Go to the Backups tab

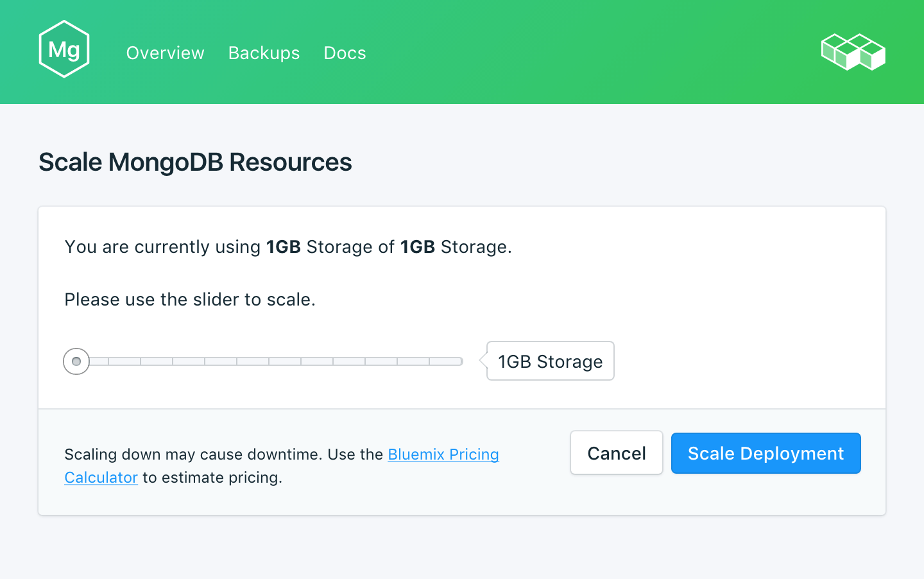coord(264,53)
